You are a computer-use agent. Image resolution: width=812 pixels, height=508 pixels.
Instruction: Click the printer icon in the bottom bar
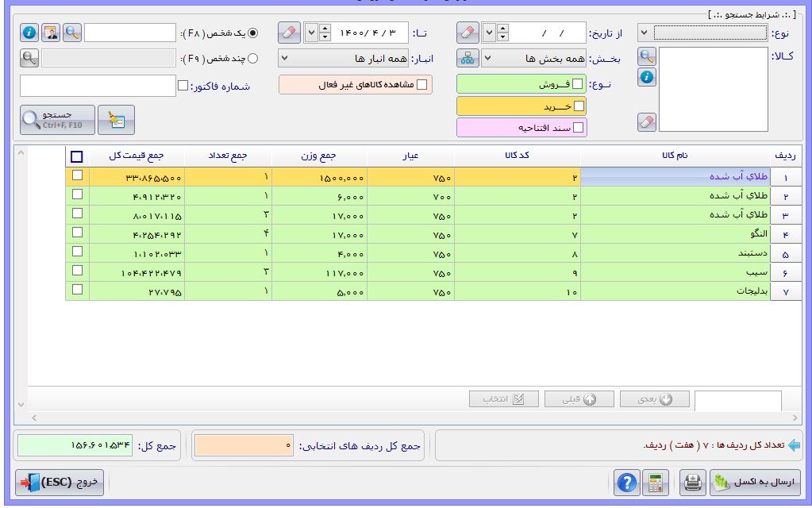coord(691,483)
